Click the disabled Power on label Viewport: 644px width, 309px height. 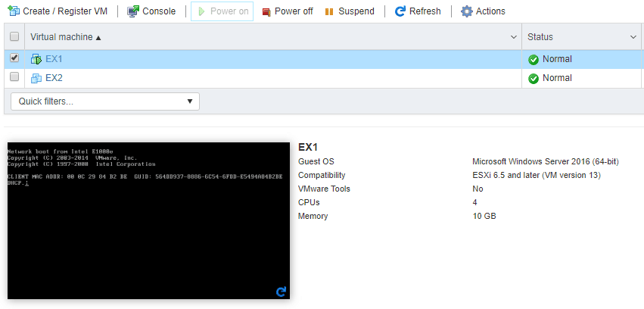click(229, 11)
